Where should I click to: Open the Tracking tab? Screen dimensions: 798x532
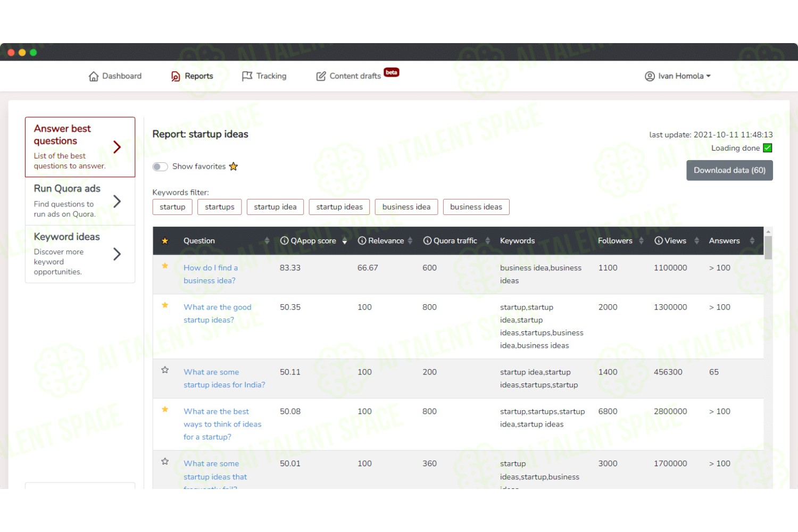(x=264, y=76)
